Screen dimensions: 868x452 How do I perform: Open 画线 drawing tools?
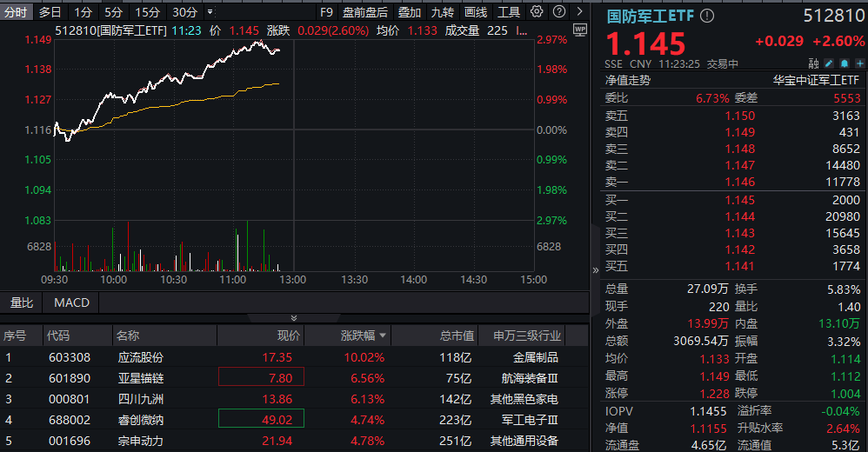476,11
